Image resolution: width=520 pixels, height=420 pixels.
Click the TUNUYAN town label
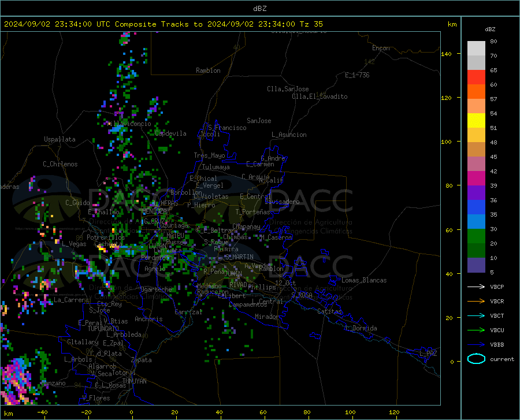click(x=134, y=381)
